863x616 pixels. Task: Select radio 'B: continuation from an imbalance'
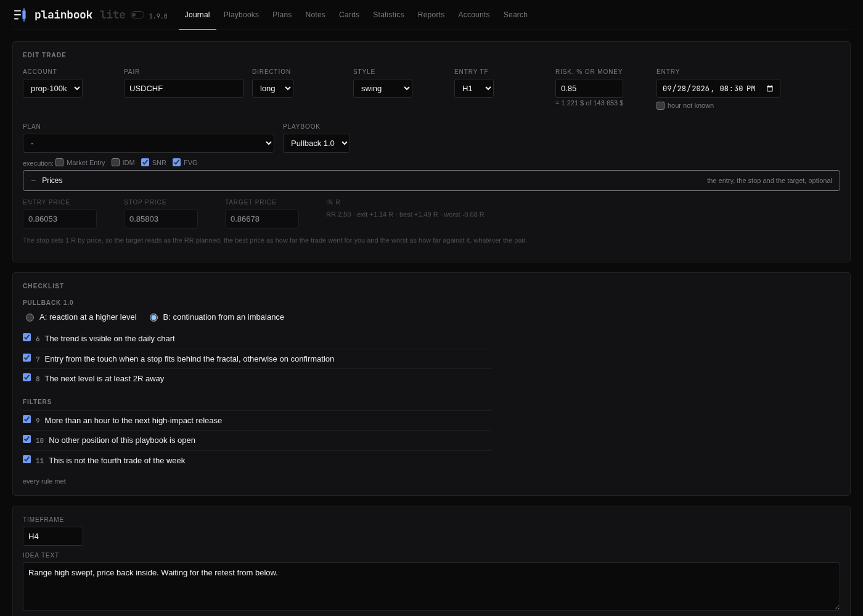[x=153, y=317]
